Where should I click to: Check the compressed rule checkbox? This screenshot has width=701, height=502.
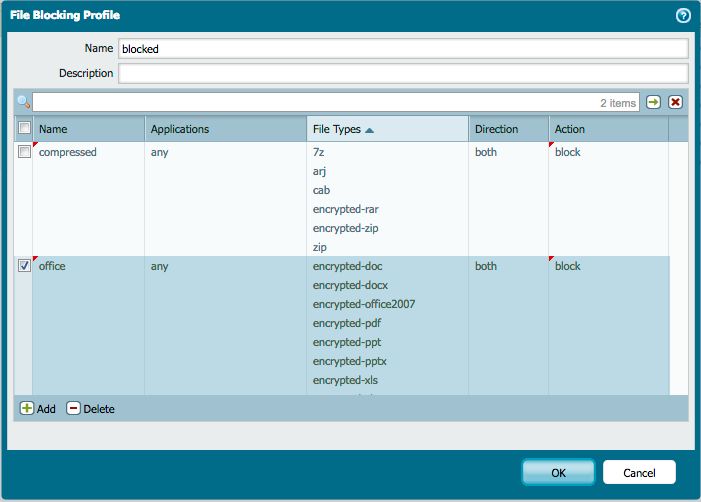tap(24, 152)
